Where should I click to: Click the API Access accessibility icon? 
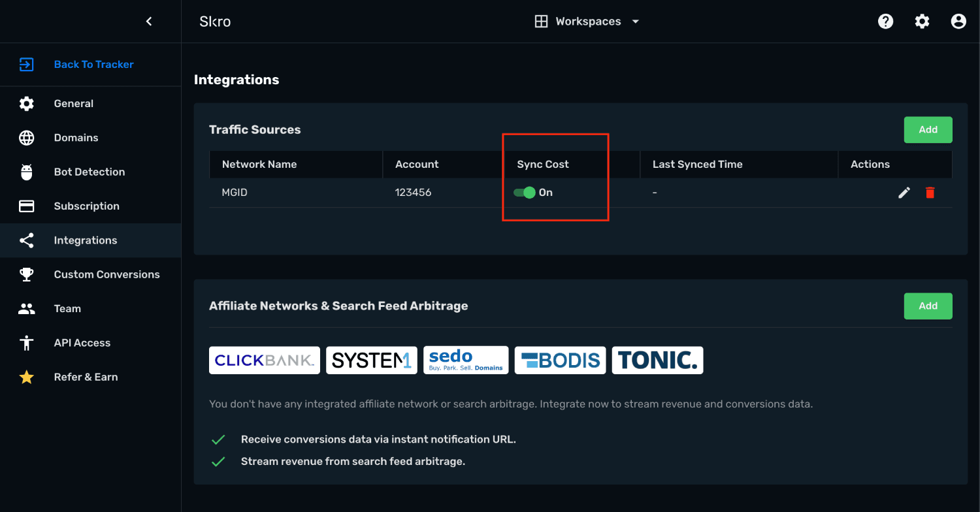click(x=26, y=343)
